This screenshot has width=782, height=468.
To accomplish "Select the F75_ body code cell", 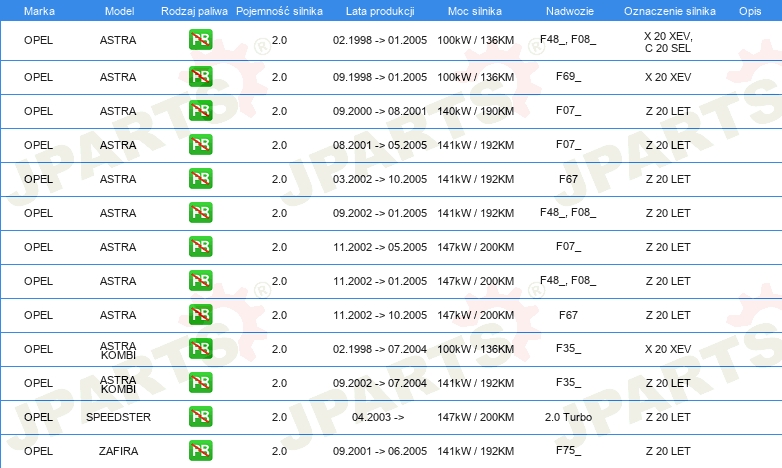I will tap(568, 450).
